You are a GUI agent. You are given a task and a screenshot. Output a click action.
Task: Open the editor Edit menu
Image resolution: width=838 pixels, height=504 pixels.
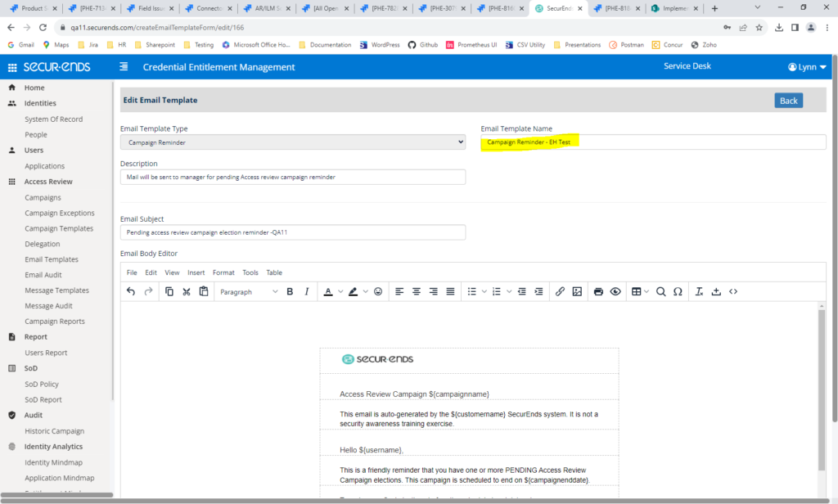tap(151, 272)
